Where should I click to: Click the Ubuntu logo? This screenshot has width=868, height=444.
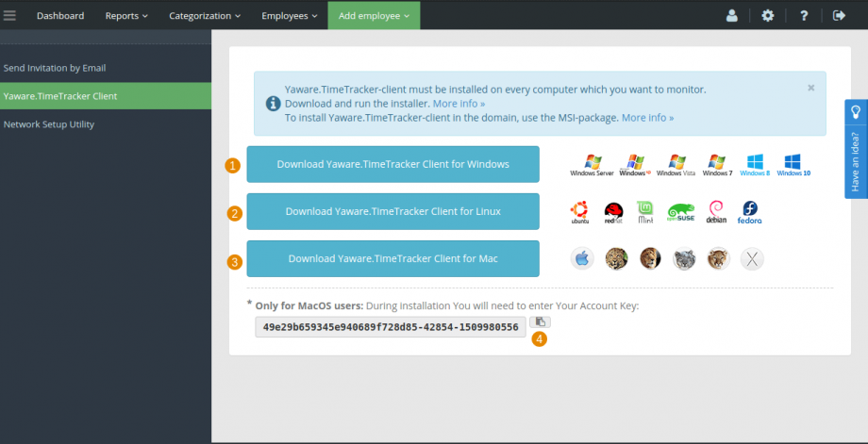point(579,212)
